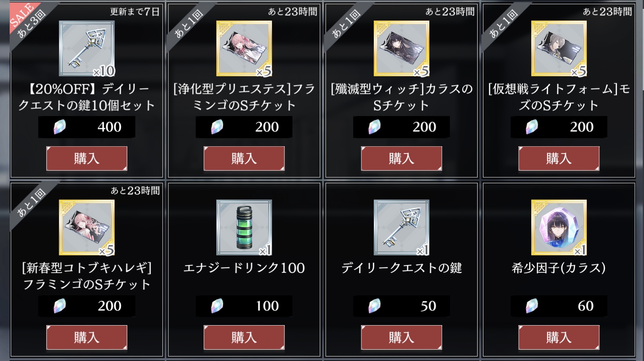Screen dimensions: 644x361
Task: Click the rare factor Karasu gem icon
Action: tap(559, 228)
